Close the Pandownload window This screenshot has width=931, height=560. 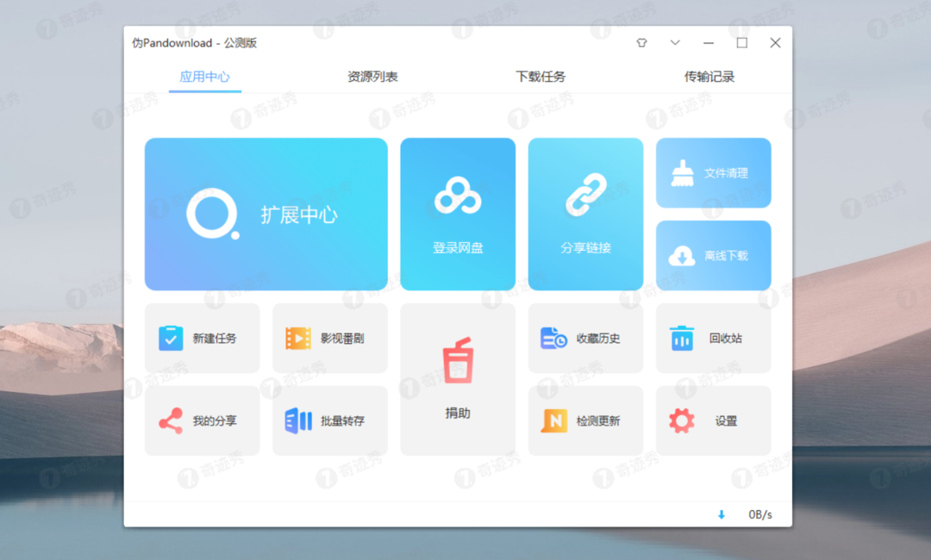776,43
